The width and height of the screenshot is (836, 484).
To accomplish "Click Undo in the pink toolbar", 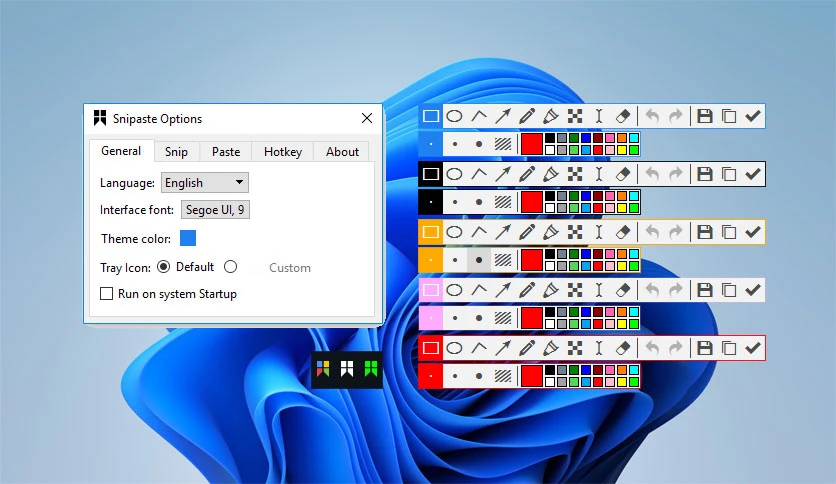I will pyautogui.click(x=652, y=290).
